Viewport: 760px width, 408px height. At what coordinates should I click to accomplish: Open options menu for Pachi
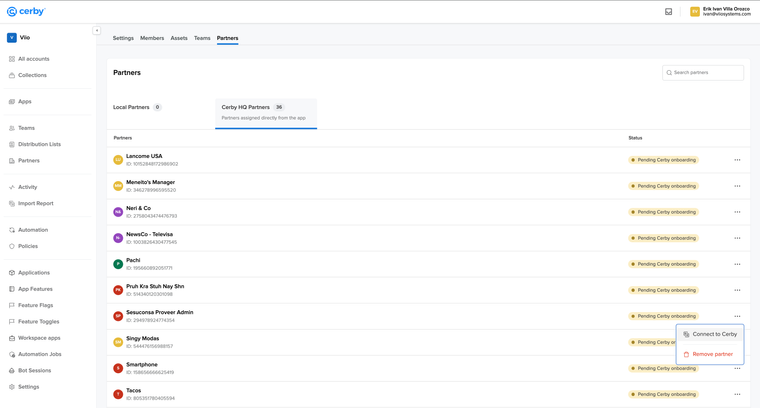pyautogui.click(x=737, y=264)
